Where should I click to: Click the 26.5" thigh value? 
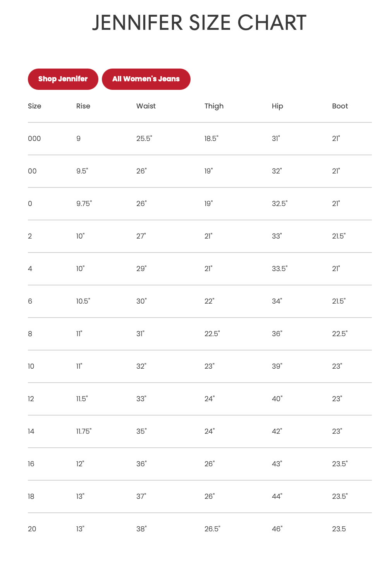coord(212,529)
